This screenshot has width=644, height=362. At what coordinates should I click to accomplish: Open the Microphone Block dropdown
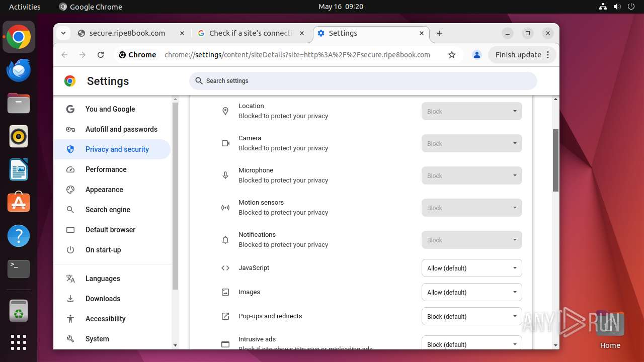click(471, 175)
